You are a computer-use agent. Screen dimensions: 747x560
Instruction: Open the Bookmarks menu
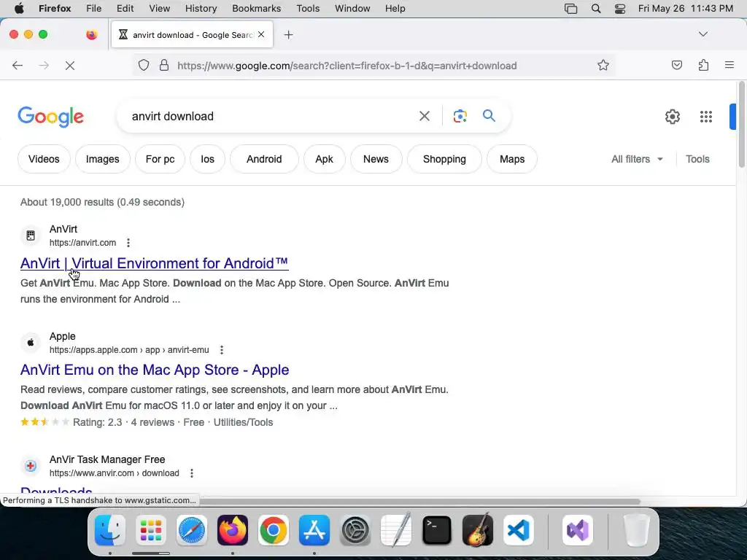coord(256,9)
